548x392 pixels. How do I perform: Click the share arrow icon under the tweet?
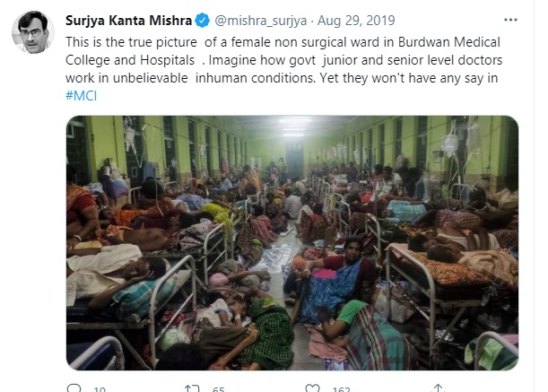click(x=437, y=388)
